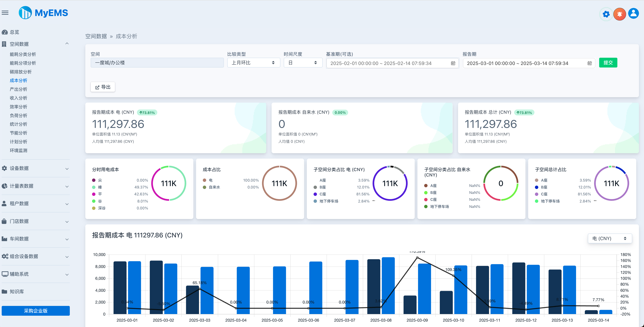Image resolution: width=644 pixels, height=327 pixels.
Task: Select 收入分析 in sidebar menu
Action: [x=19, y=98]
